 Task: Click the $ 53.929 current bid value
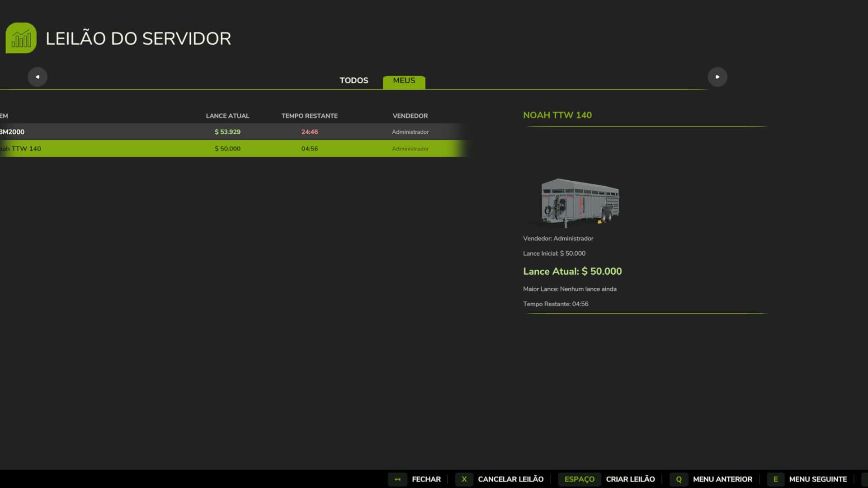coord(227,132)
